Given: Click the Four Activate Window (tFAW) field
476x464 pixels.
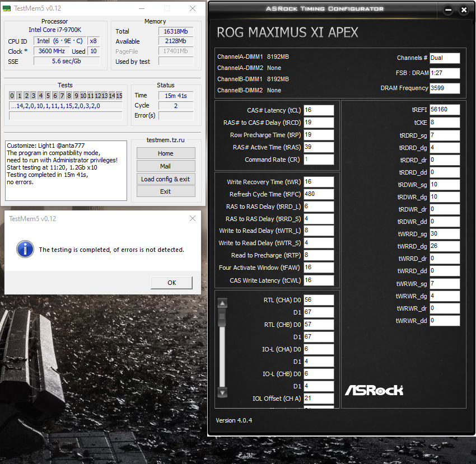Looking at the screenshot, I should pyautogui.click(x=319, y=268).
